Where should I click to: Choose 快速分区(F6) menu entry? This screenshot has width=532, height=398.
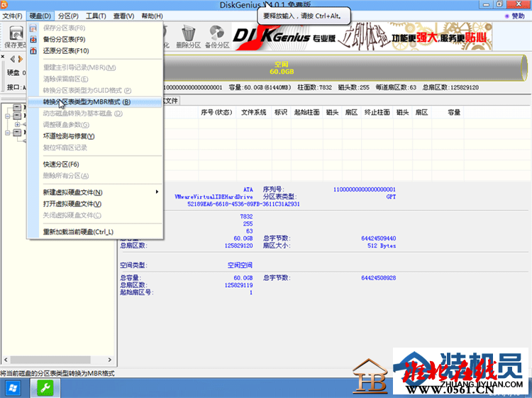94,165
